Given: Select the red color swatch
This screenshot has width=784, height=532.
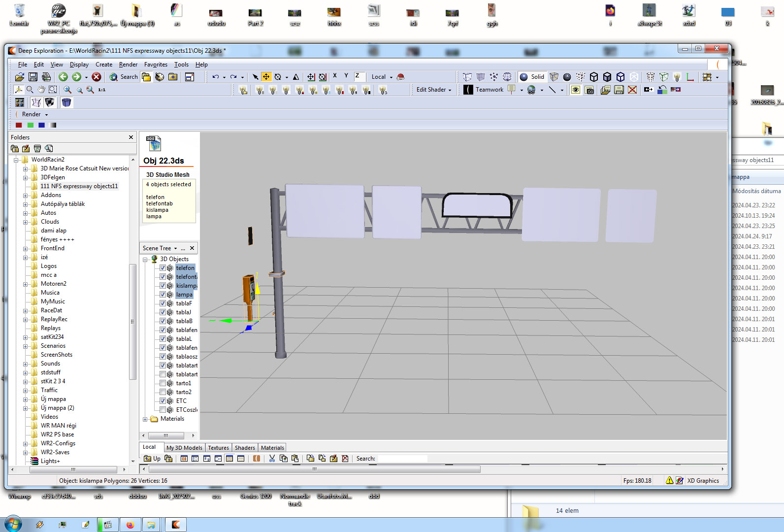Looking at the screenshot, I should coord(19,125).
